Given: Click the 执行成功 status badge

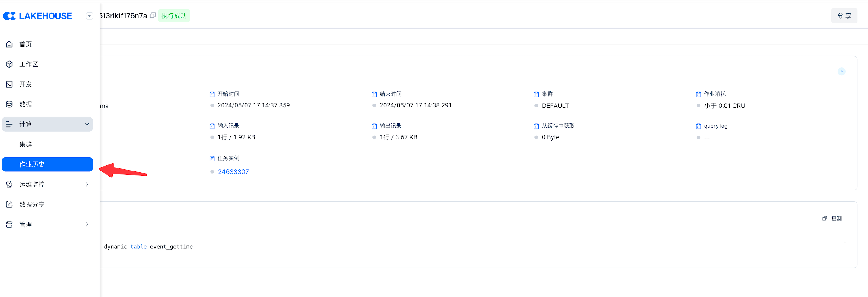Looking at the screenshot, I should [174, 16].
